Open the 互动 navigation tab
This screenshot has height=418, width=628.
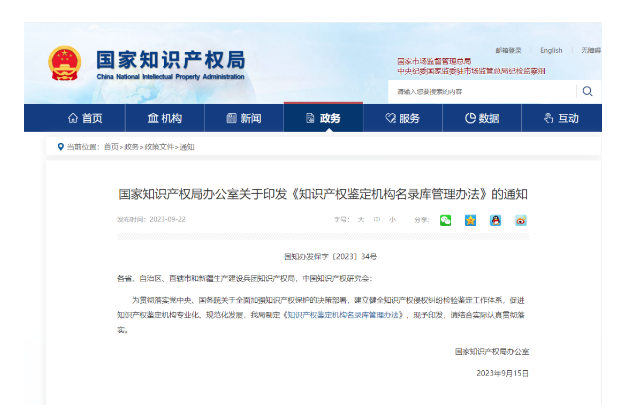[561, 118]
